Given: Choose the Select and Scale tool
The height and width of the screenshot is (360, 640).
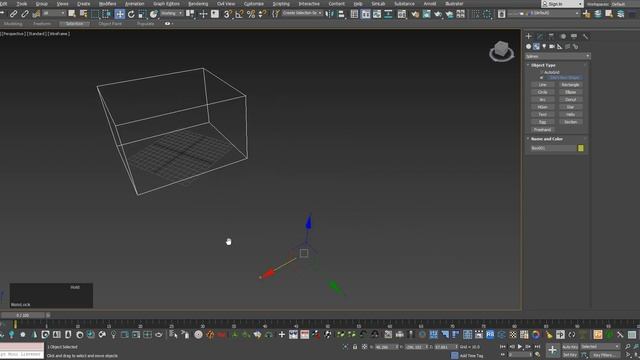Looking at the screenshot, I should coord(142,14).
